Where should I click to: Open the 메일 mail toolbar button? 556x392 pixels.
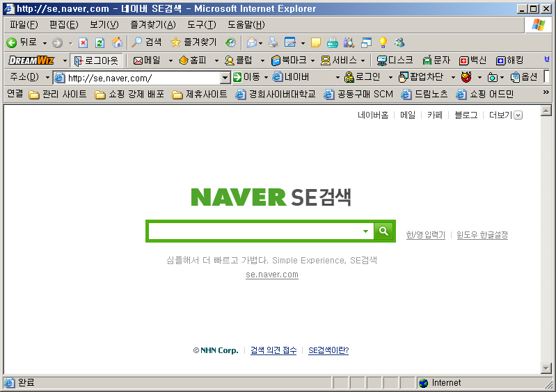click(x=147, y=60)
